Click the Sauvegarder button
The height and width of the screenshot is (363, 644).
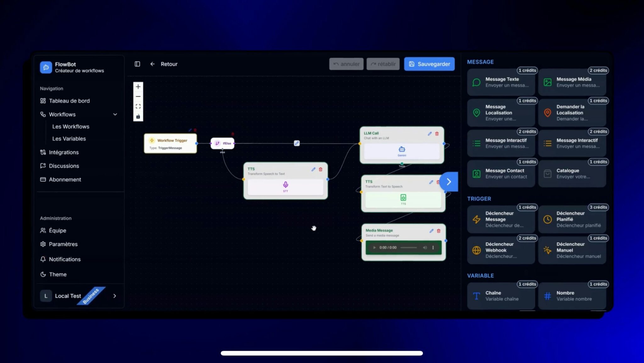tap(429, 64)
